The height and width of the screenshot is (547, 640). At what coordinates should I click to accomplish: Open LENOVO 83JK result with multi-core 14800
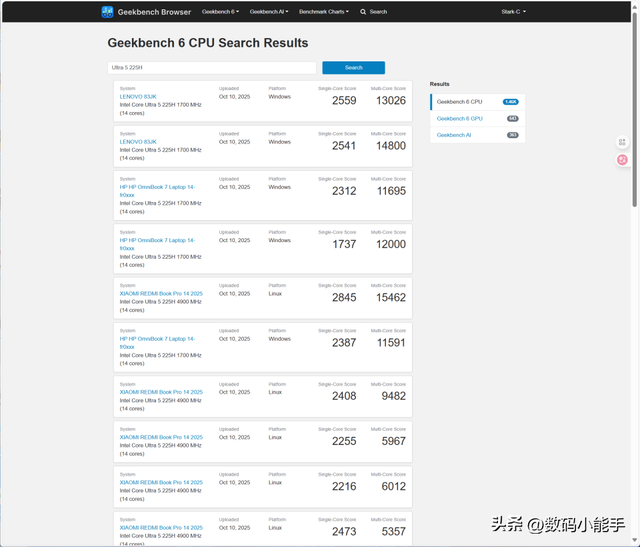pos(138,142)
